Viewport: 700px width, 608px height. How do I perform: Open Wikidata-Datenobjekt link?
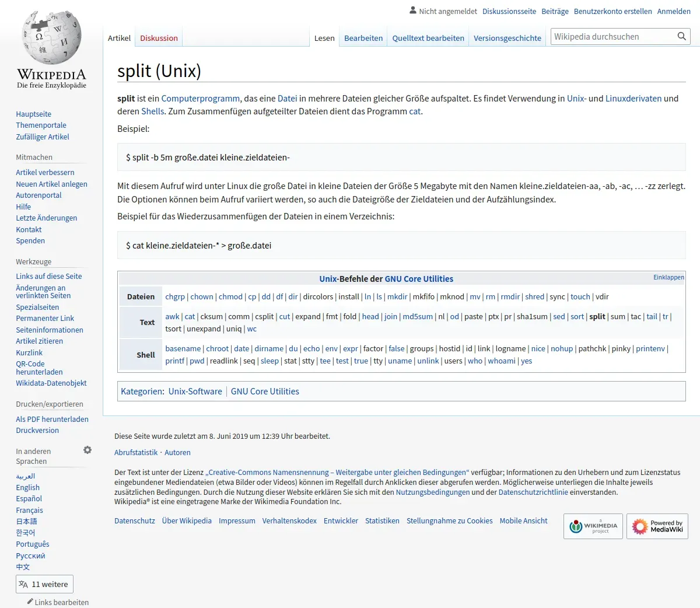pyautogui.click(x=51, y=383)
